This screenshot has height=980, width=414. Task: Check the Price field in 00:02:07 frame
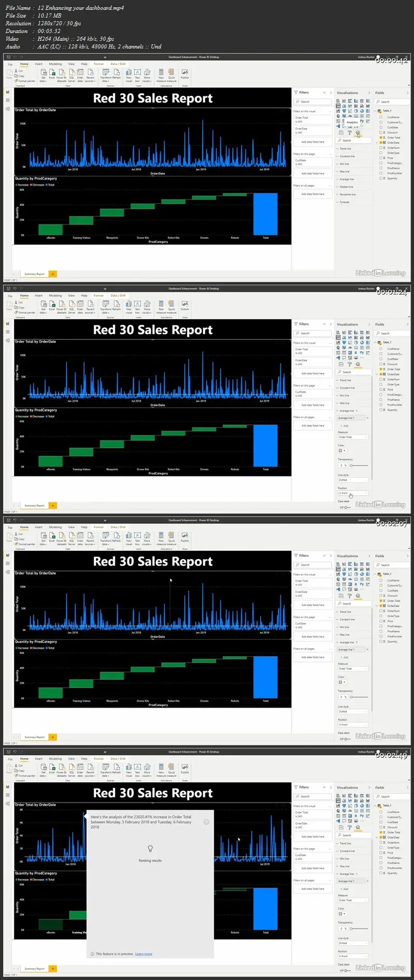pyautogui.click(x=381, y=621)
